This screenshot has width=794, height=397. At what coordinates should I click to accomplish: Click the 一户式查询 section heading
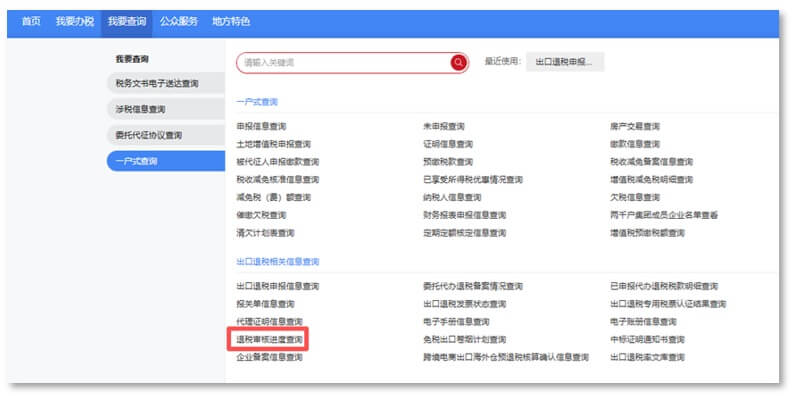(x=257, y=102)
